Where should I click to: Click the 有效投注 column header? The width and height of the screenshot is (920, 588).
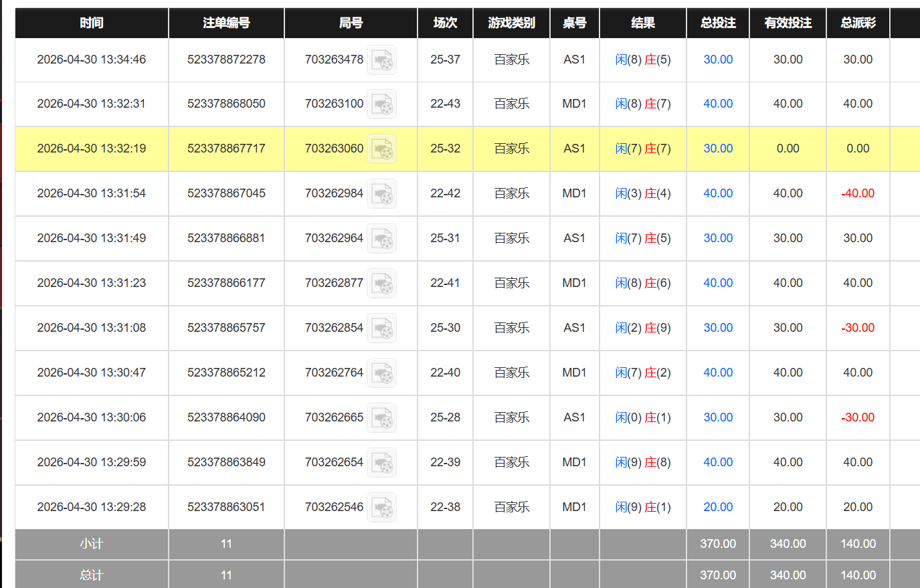tap(788, 23)
